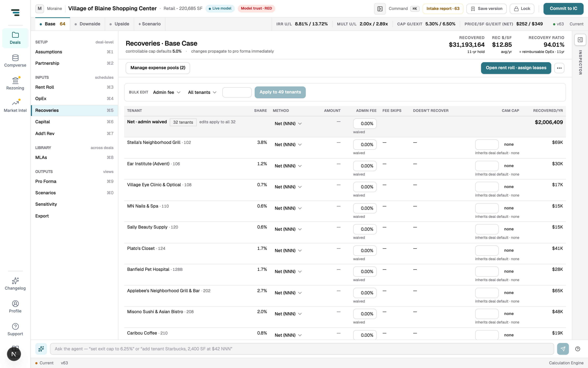
Task: Open the Export view
Action: (x=74, y=216)
